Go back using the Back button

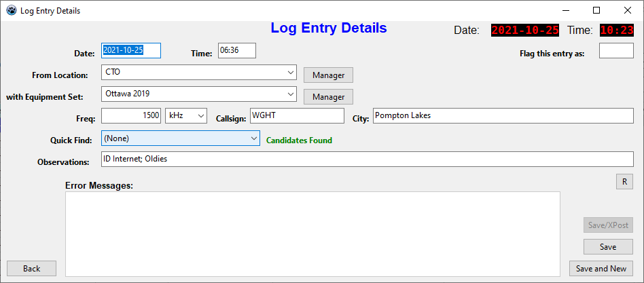coord(32,268)
